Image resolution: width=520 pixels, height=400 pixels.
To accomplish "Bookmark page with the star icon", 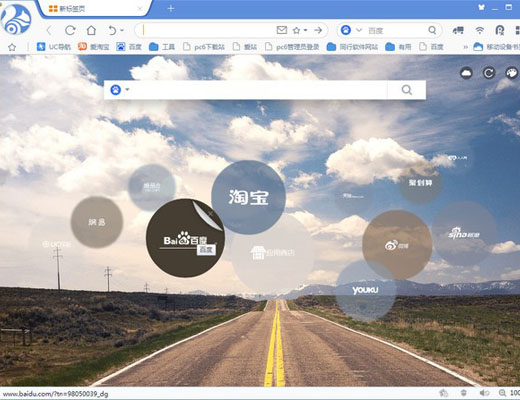I will click(x=296, y=30).
